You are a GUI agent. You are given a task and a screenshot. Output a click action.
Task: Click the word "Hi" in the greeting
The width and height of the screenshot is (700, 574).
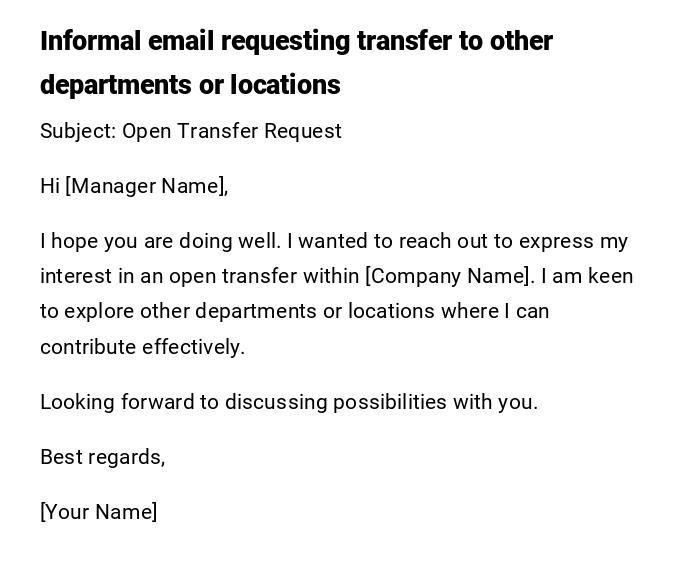pos(50,186)
